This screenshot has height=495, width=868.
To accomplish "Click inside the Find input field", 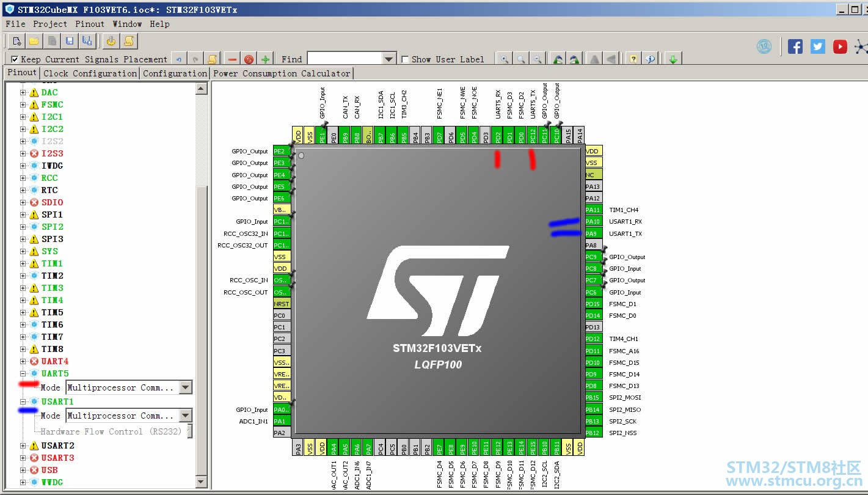I will tap(345, 59).
